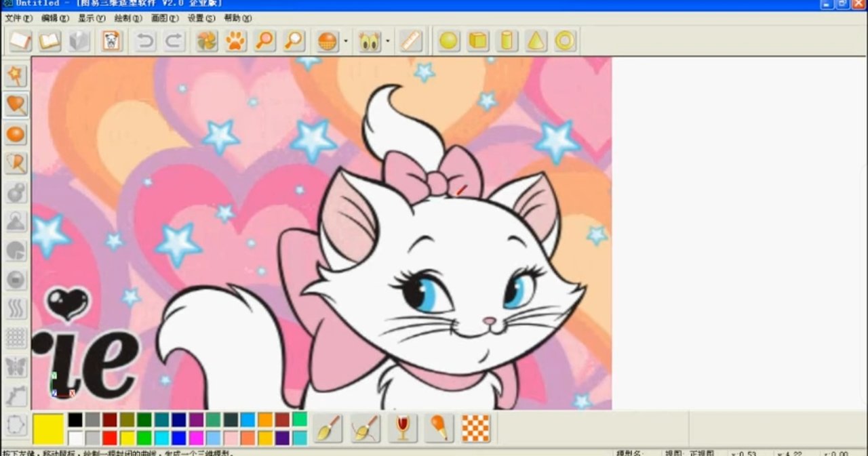Click the orange checkerboard texture icon
This screenshot has height=456, width=868.
[475, 428]
